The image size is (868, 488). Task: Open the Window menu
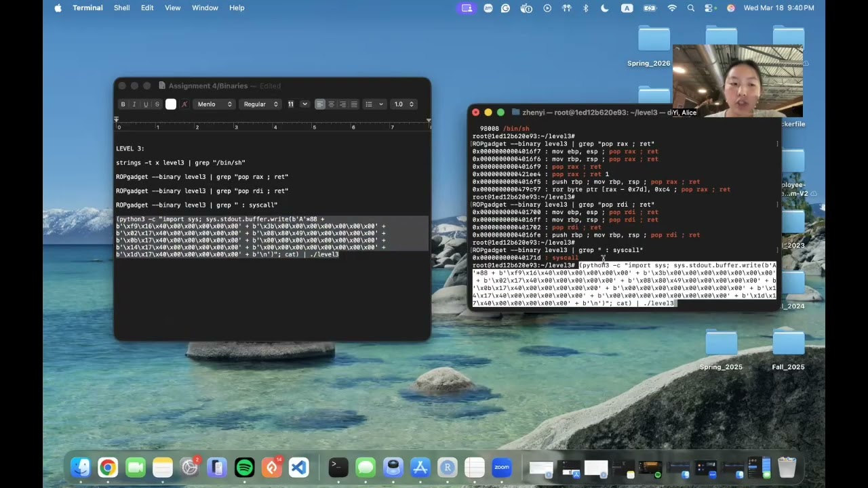205,8
